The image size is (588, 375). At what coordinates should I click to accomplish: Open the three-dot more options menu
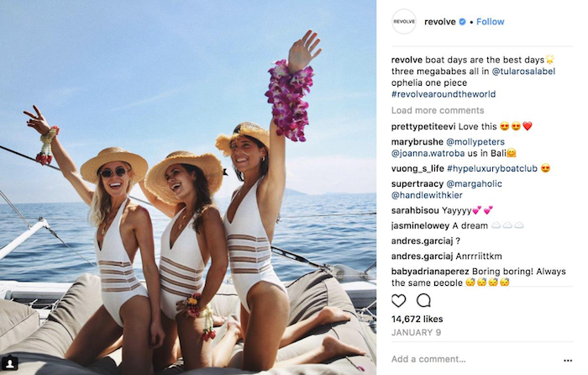[x=568, y=359]
